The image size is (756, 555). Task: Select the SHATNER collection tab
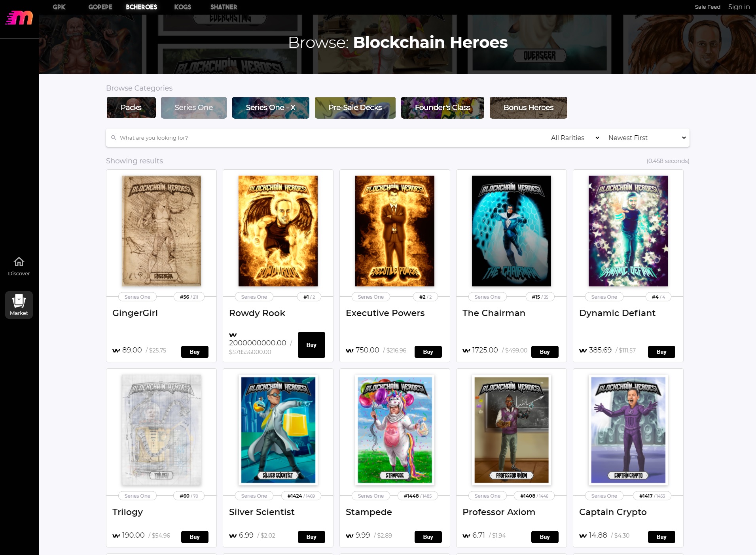point(224,7)
